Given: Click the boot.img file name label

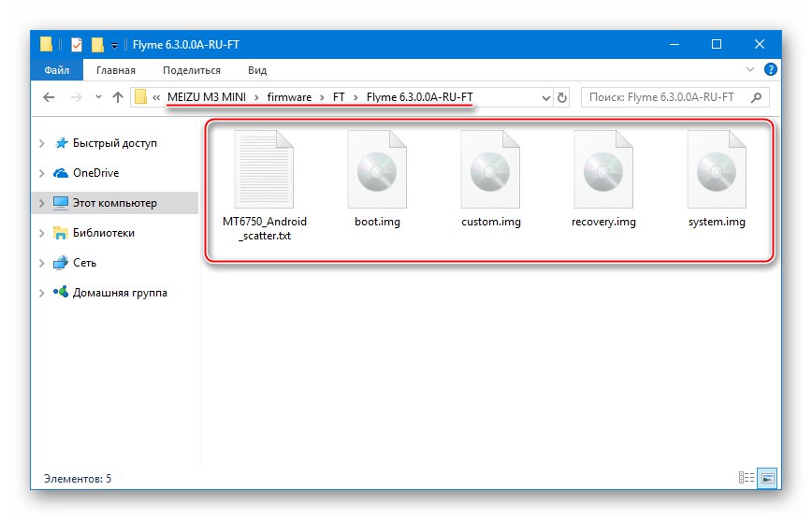Looking at the screenshot, I should tap(377, 222).
